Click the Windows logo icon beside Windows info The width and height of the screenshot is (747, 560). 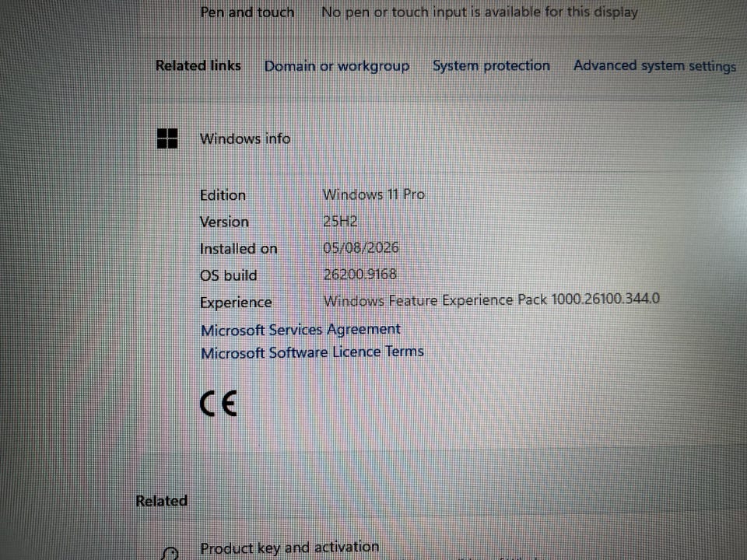[x=167, y=138]
